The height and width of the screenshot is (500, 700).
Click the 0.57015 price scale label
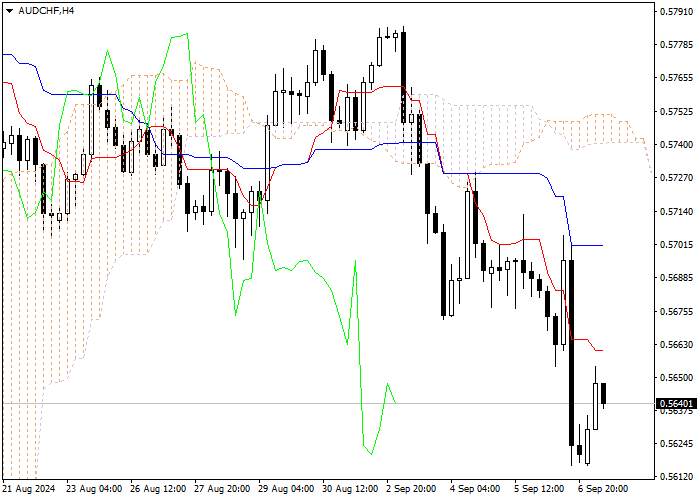tap(676, 245)
